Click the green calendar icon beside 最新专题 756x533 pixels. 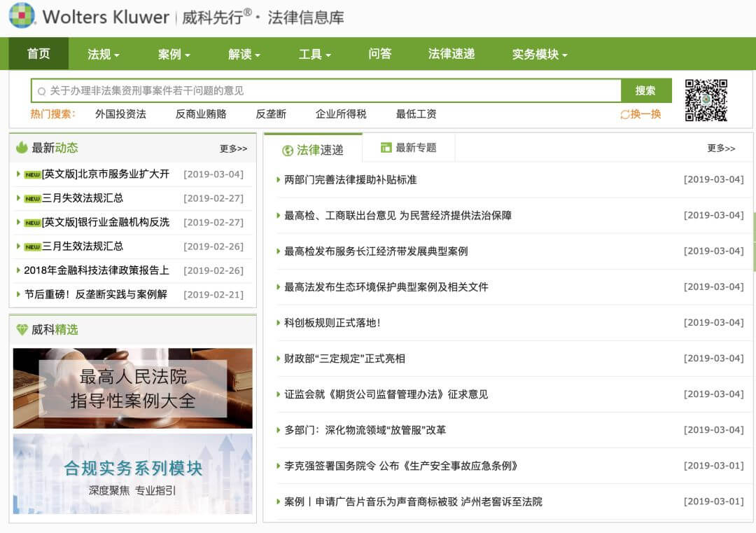point(386,148)
